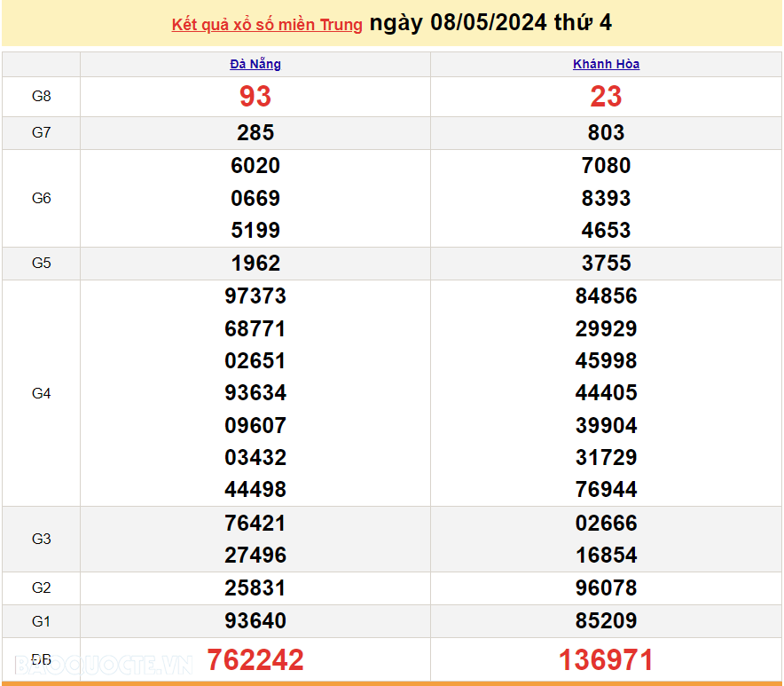Click Khánh Hòa G1 number 85209
Screen dimensions: 784x686
606,621
